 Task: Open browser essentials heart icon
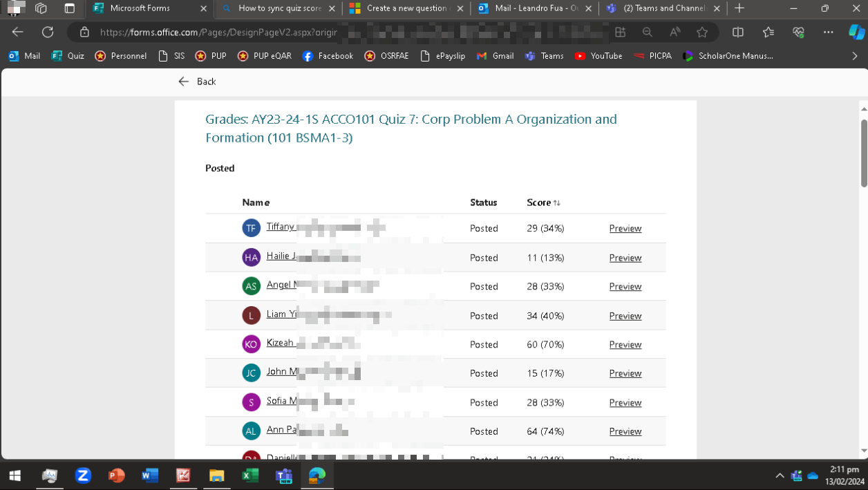(798, 32)
